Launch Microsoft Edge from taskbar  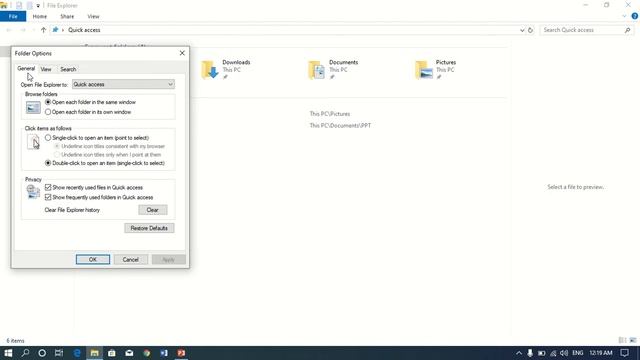pos(77,353)
